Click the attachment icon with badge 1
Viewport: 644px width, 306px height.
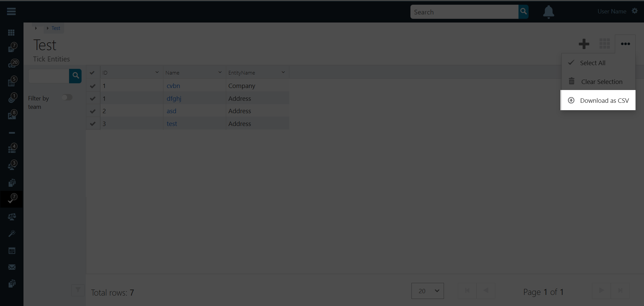(x=12, y=98)
